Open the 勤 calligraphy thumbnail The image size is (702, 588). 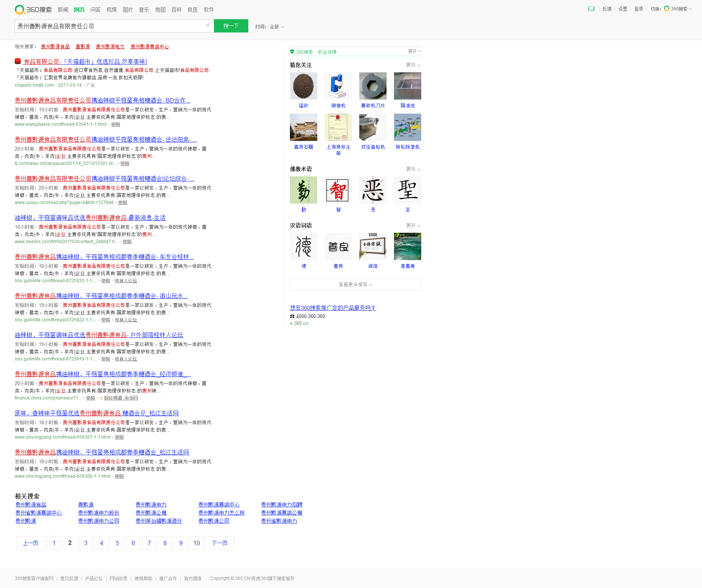tap(304, 190)
